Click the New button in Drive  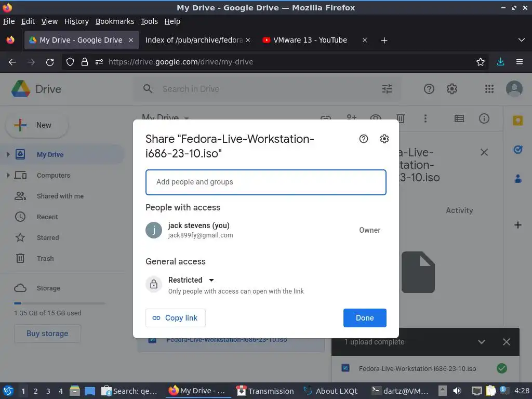(x=37, y=125)
